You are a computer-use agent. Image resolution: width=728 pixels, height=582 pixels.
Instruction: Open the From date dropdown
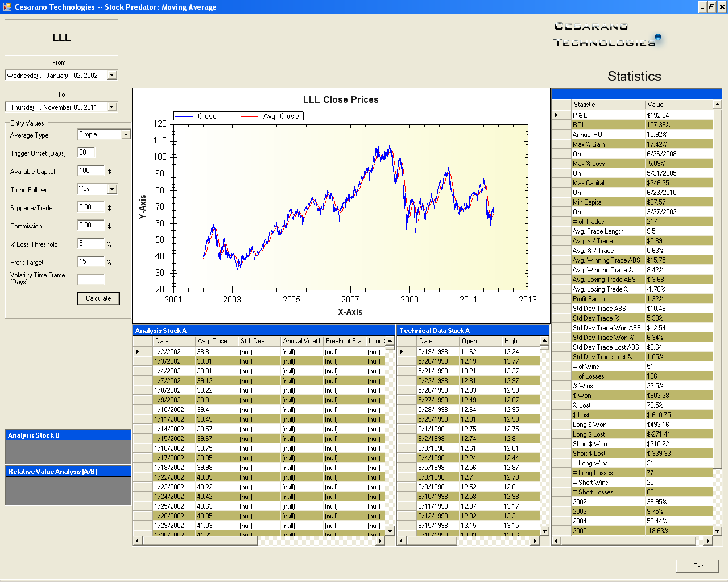[112, 75]
